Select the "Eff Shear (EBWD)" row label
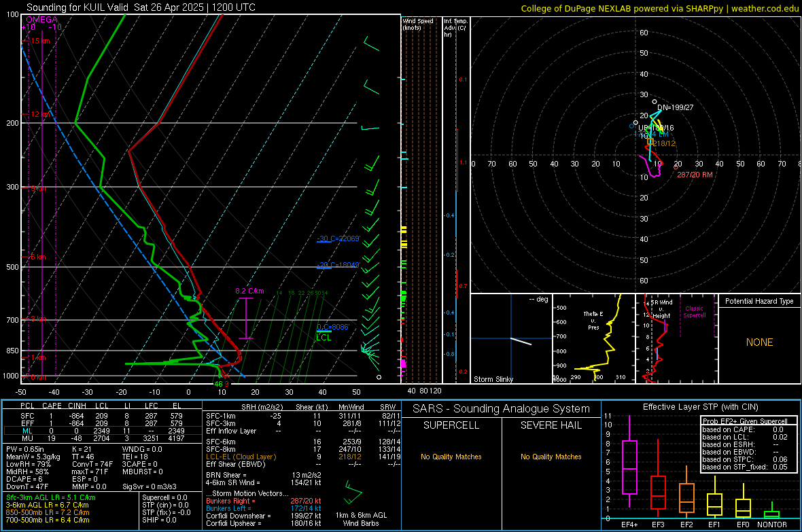The image size is (802, 532). [236, 464]
